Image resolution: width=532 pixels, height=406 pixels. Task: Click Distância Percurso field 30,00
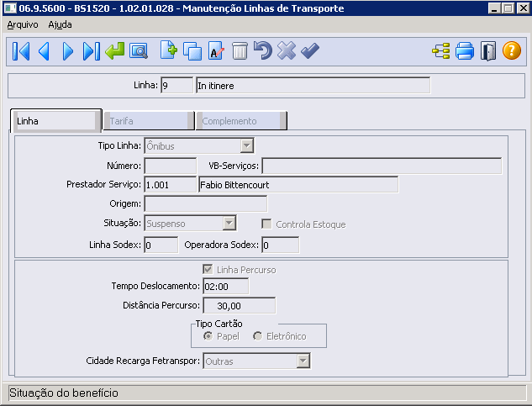coord(240,305)
